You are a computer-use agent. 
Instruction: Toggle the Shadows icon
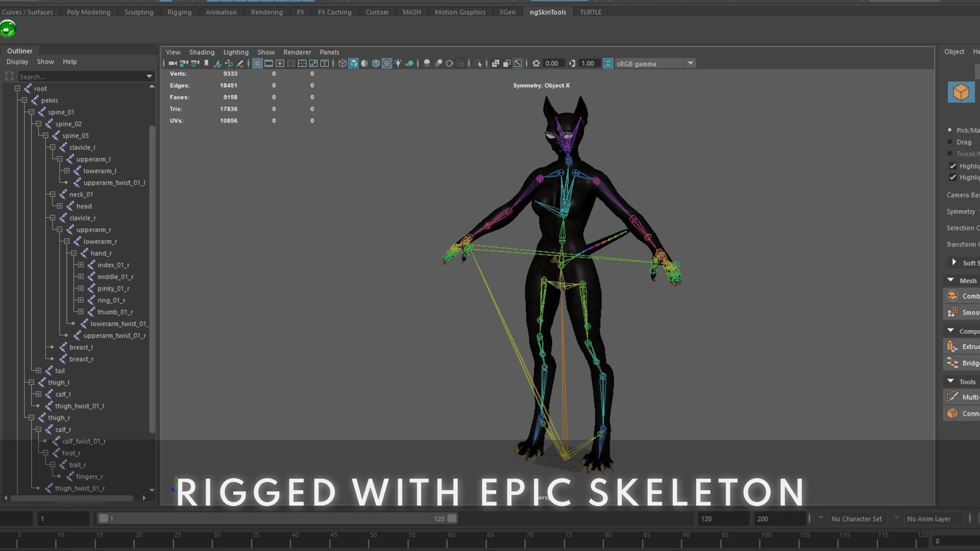[x=409, y=63]
